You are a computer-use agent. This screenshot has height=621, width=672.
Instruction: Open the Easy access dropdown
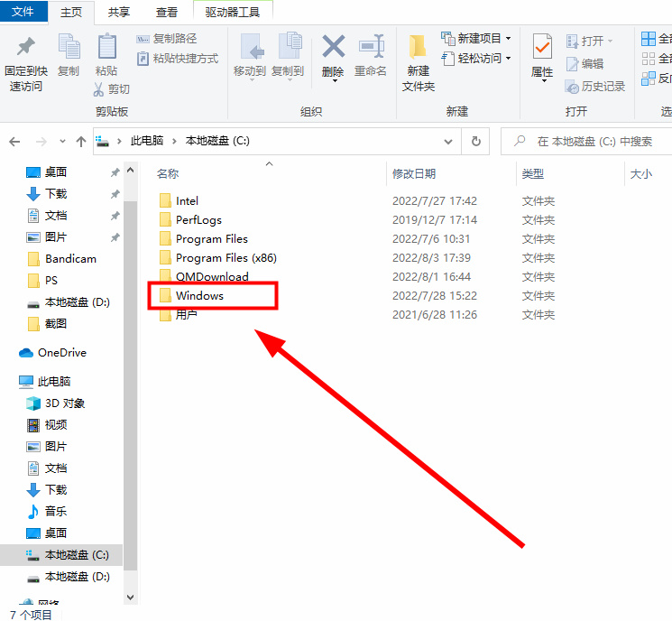476,58
